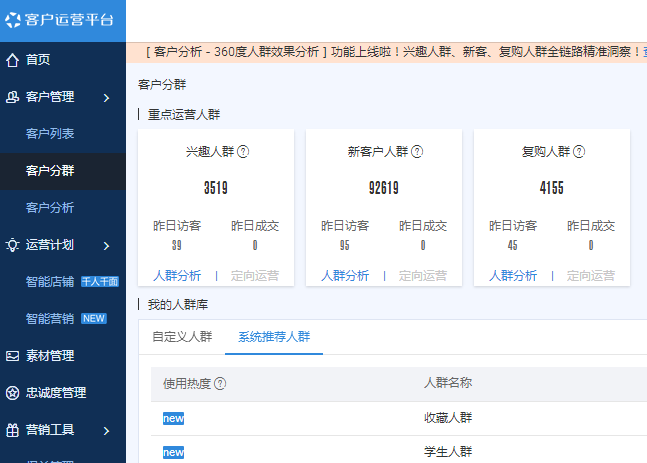Click 定向运营 for 新客户人群

(x=423, y=276)
